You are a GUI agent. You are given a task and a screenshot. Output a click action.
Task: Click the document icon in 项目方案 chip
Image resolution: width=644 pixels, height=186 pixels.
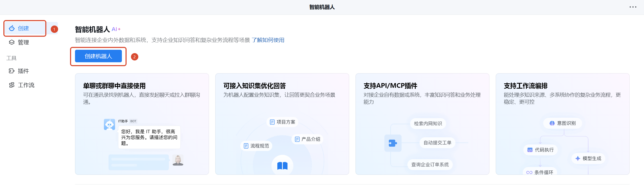coord(272,122)
